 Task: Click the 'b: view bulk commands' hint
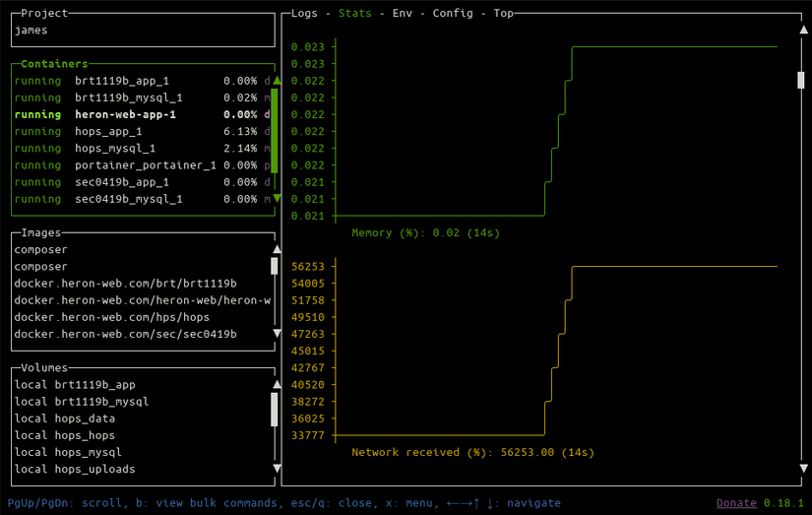point(207,503)
